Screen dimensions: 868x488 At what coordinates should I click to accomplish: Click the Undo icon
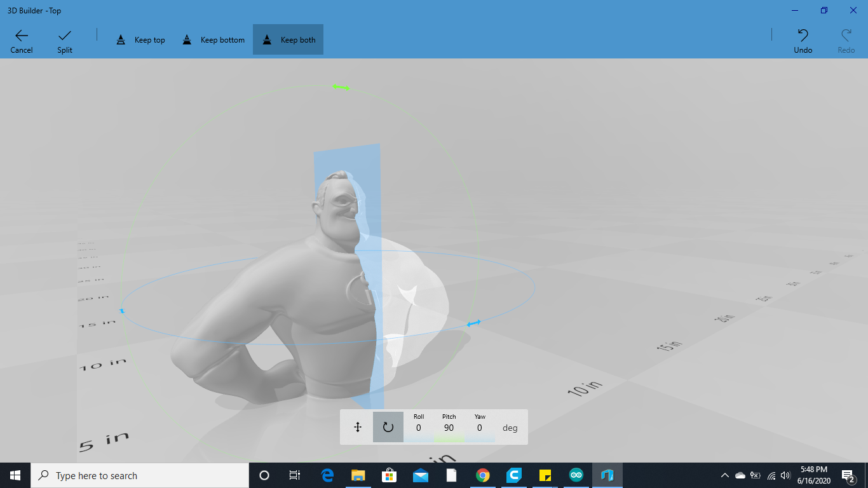click(x=802, y=38)
